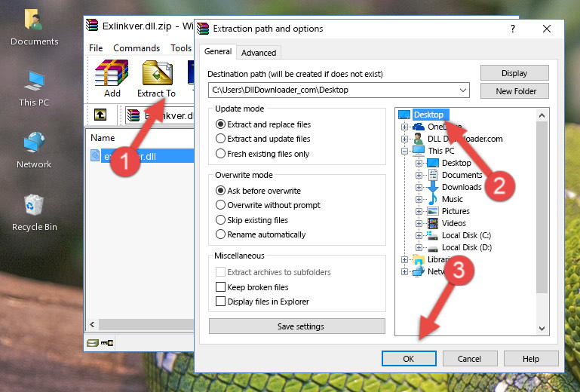Switch to the General tab
Screen dimensions: 580x392
click(218, 51)
